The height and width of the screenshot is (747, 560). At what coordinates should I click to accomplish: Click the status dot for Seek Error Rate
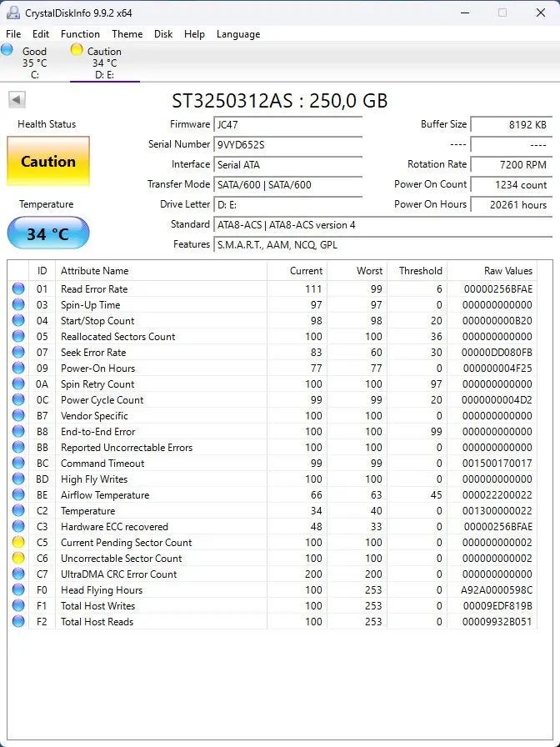click(18, 352)
